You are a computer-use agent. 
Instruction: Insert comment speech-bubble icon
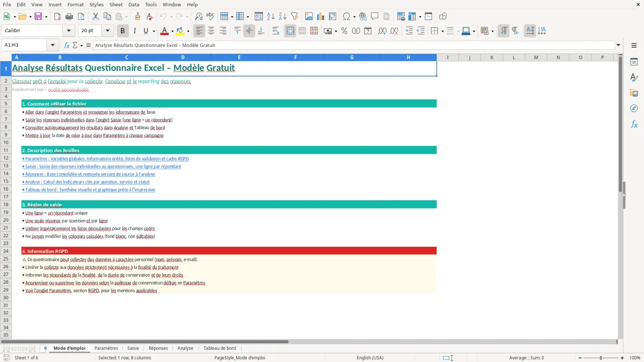(x=375, y=17)
